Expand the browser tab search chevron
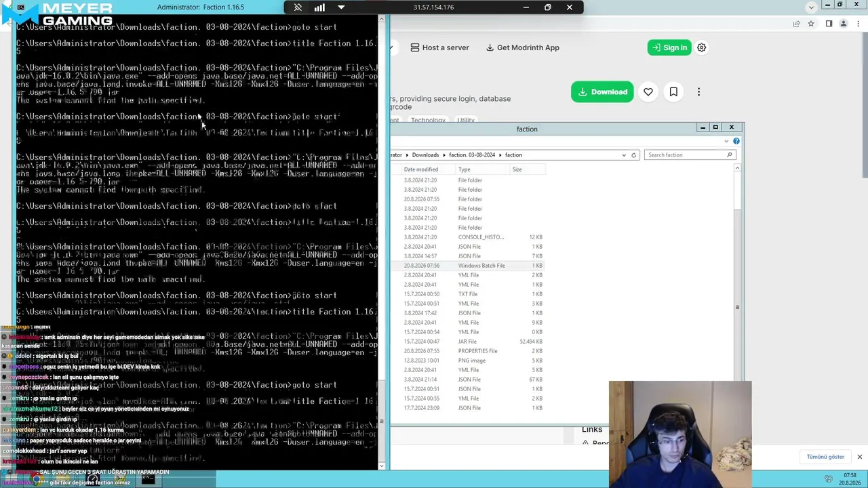 tap(811, 7)
